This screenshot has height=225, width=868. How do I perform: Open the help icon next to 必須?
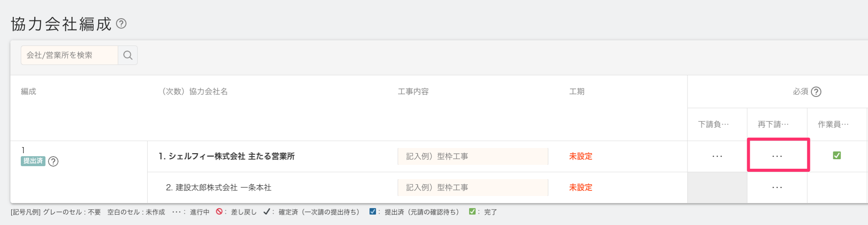tap(816, 92)
